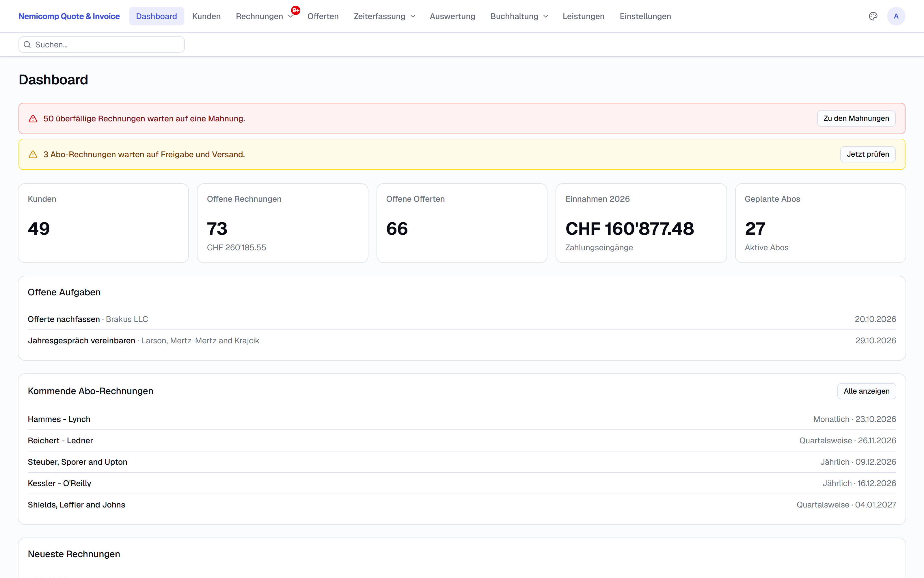This screenshot has height=578, width=924.
Task: Open Einstellungen
Action: click(x=645, y=16)
